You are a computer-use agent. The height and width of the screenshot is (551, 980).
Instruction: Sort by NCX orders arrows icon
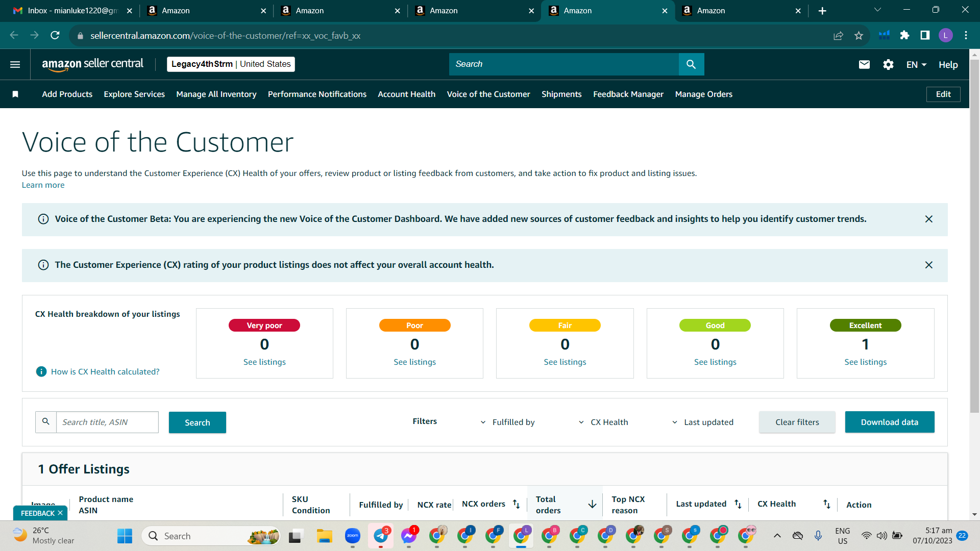(516, 504)
